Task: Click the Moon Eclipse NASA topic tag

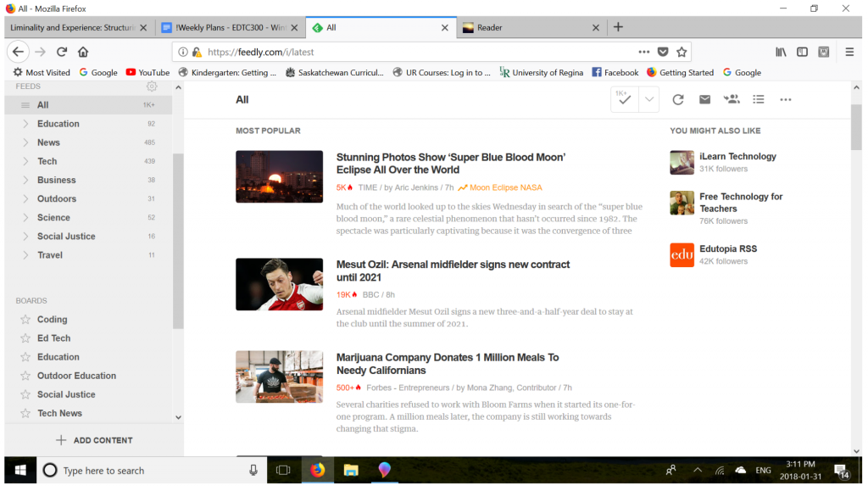Action: point(500,187)
